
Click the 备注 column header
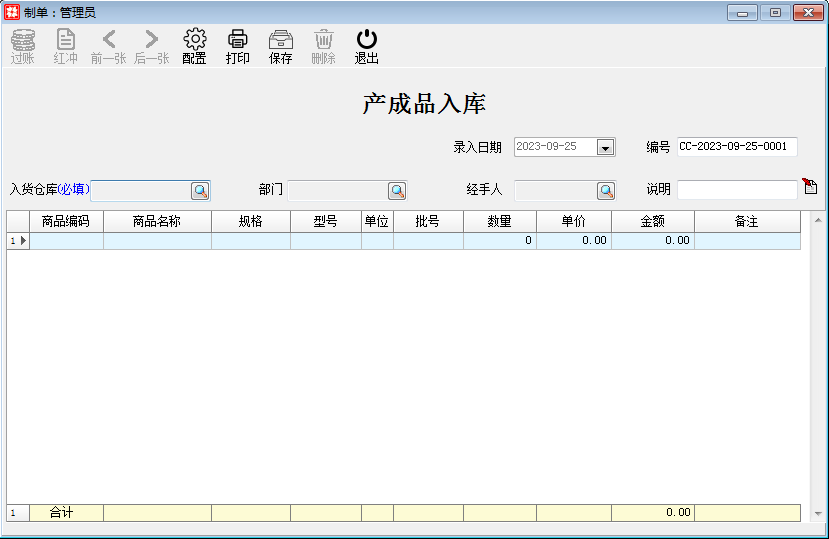(x=747, y=222)
